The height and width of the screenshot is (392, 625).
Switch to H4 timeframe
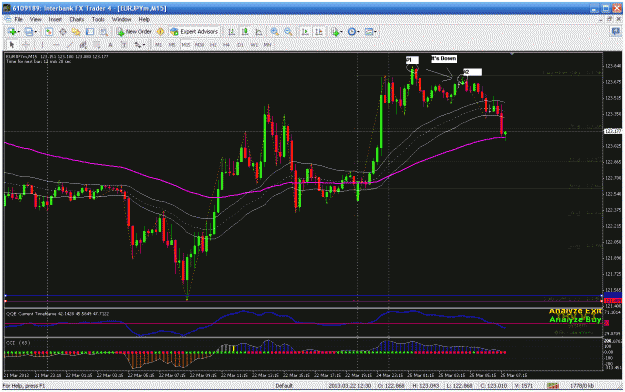pos(226,45)
